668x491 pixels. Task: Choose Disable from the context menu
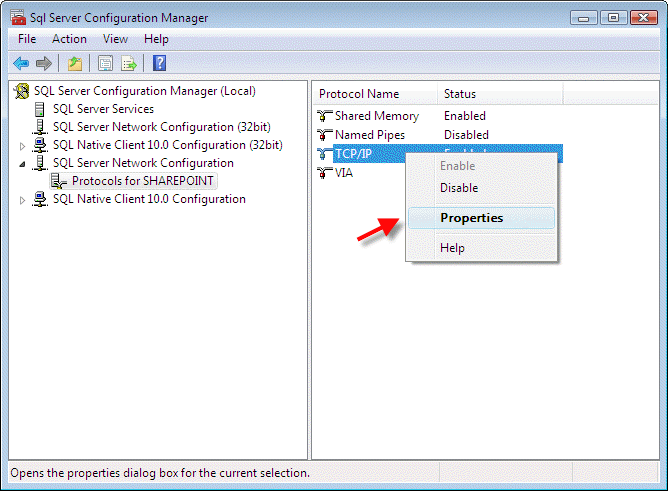point(481,188)
